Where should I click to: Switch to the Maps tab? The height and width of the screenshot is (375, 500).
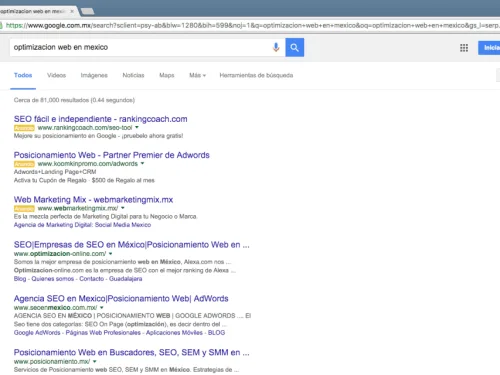click(167, 75)
